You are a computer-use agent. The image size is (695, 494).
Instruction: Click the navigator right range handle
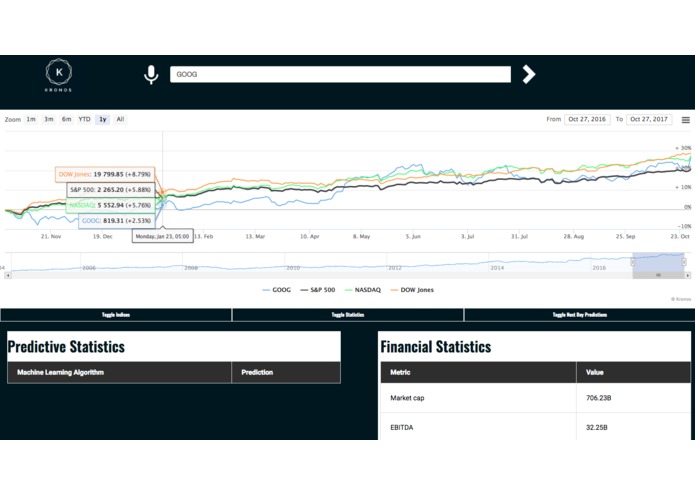(x=684, y=262)
